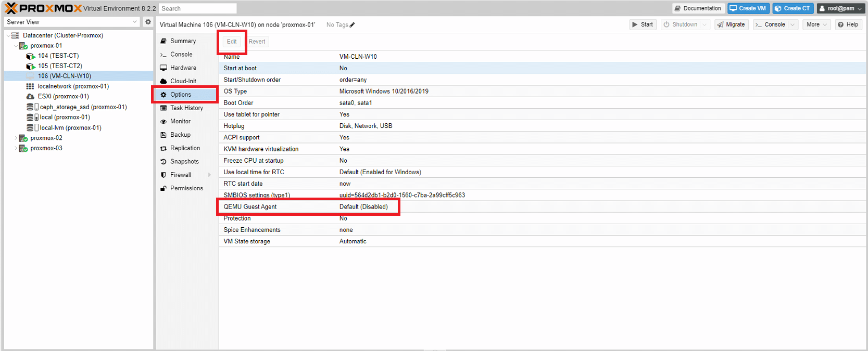This screenshot has width=868, height=351.
Task: Open the Shutdown options dropdown arrow
Action: coord(705,24)
